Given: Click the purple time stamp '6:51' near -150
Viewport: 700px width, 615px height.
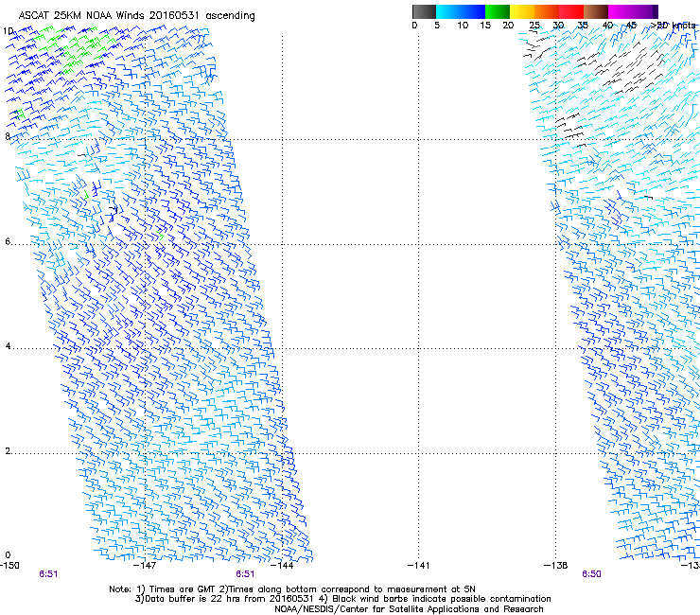Looking at the screenshot, I should click(x=48, y=574).
